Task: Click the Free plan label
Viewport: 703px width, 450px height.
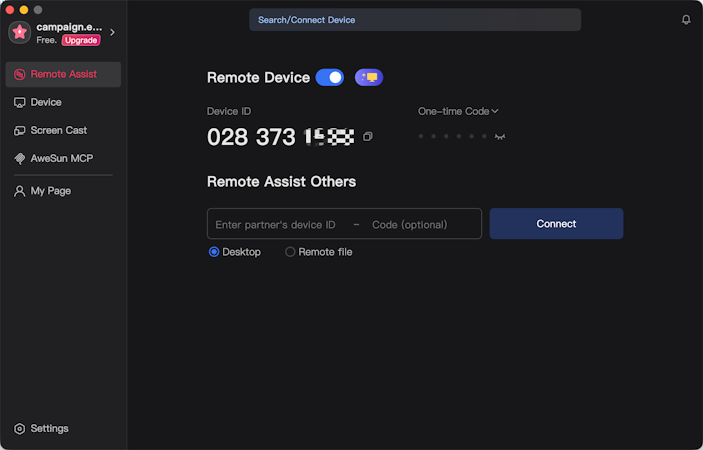Action: coord(47,40)
